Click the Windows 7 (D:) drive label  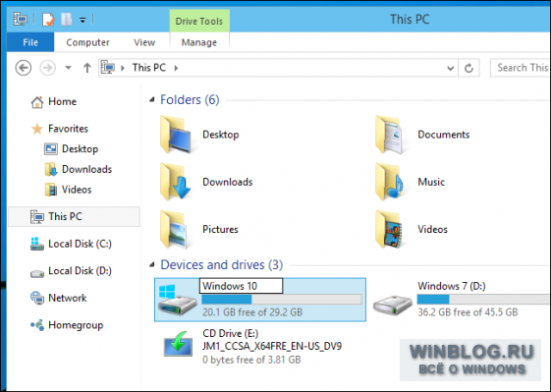pos(452,286)
